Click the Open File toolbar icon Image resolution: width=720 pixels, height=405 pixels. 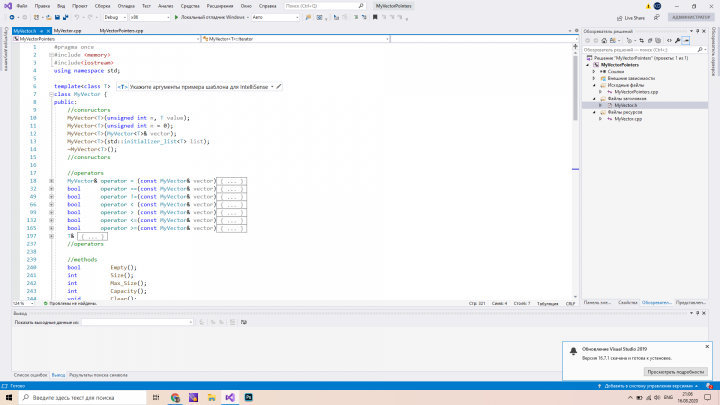click(49, 17)
